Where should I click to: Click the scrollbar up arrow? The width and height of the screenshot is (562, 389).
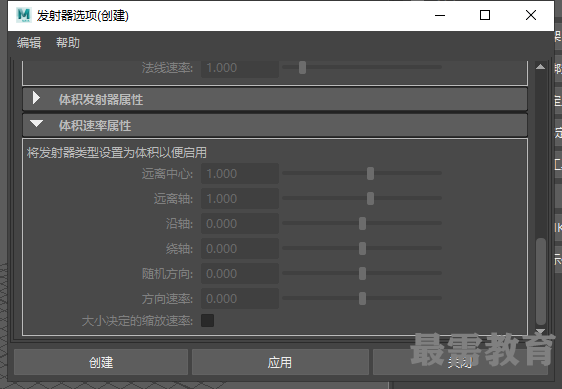coord(540,67)
